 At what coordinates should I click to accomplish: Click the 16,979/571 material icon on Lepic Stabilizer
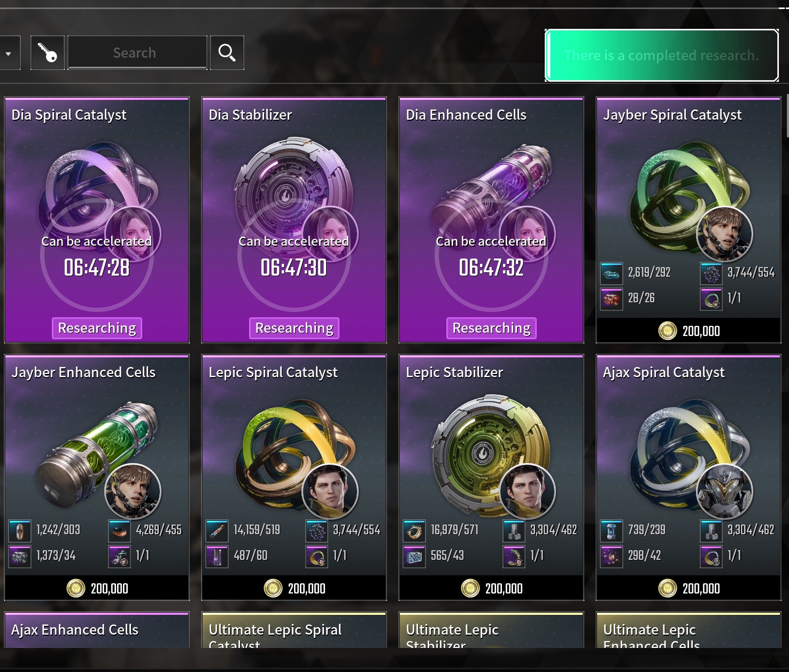tap(414, 530)
